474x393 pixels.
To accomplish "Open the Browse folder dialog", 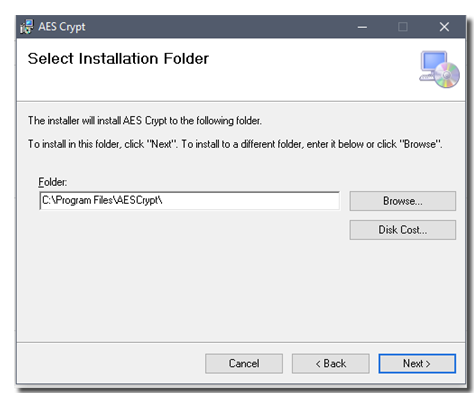I will [403, 201].
